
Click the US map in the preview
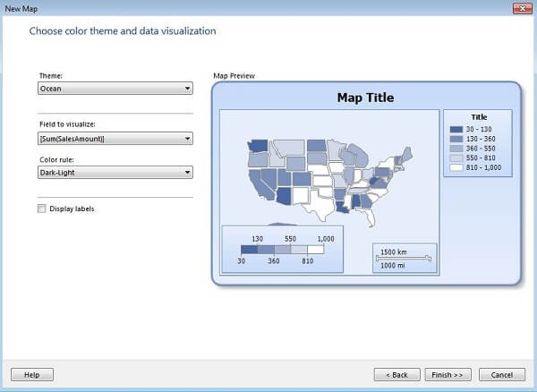[x=329, y=182]
